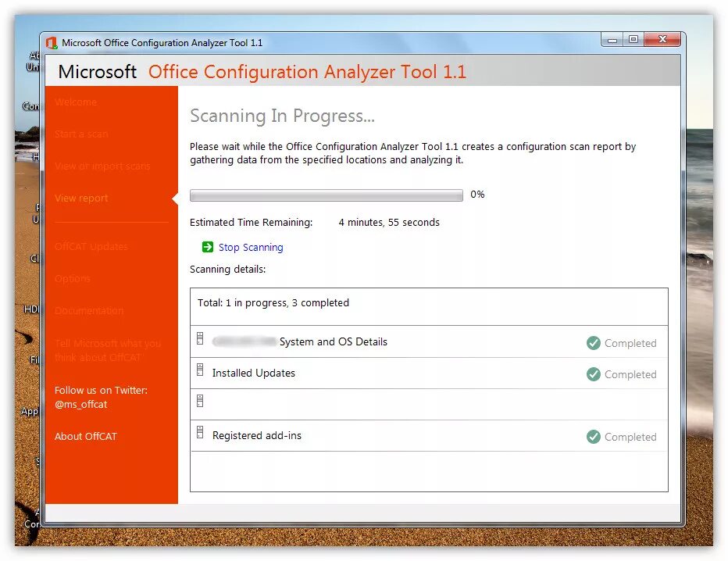Maximize the Configuration Analyzer window

633,40
